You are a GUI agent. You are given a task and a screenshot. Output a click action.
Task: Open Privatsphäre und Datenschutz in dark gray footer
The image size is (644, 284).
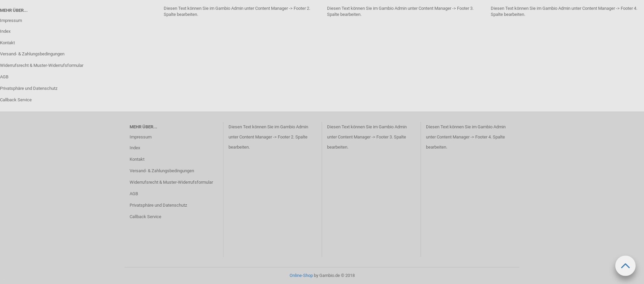(x=158, y=205)
